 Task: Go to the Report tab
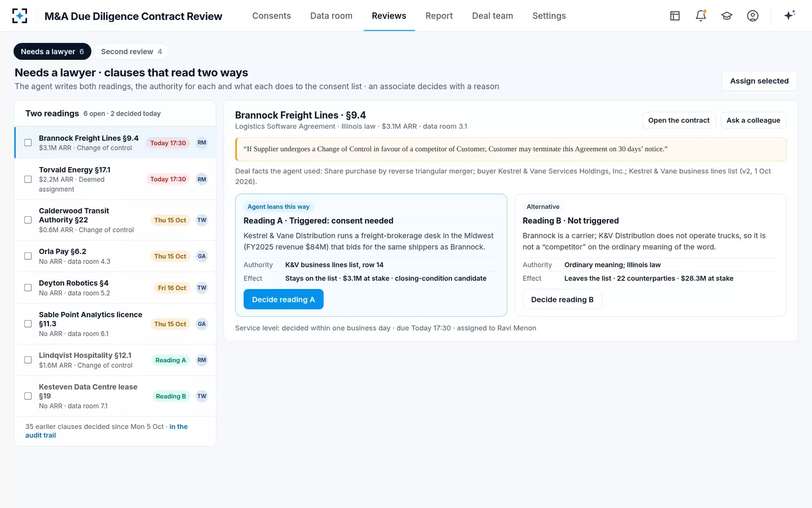[x=439, y=16]
